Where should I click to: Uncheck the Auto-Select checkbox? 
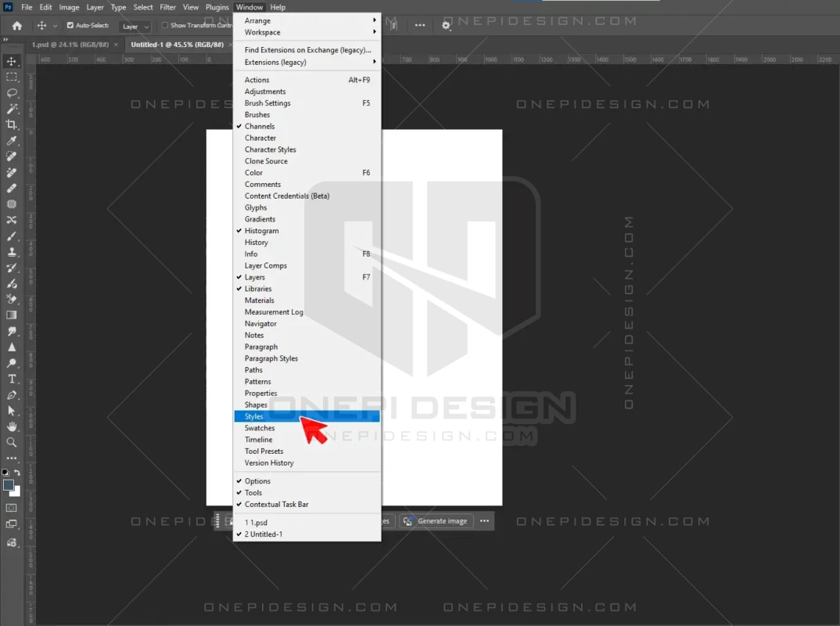[x=70, y=26]
